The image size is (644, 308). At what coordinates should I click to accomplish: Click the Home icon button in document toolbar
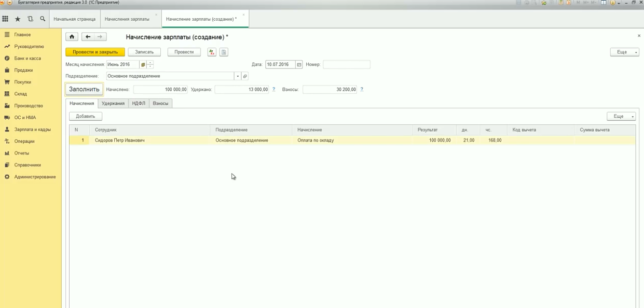point(72,37)
